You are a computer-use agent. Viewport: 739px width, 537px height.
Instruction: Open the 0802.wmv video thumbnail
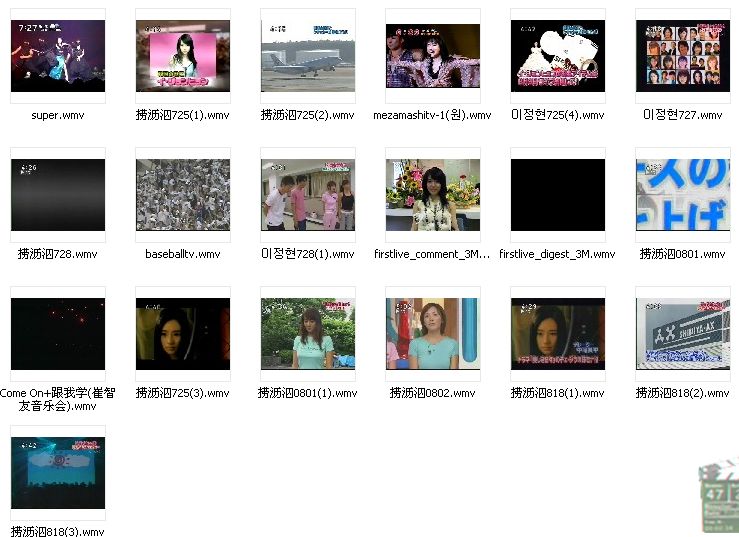click(x=433, y=334)
